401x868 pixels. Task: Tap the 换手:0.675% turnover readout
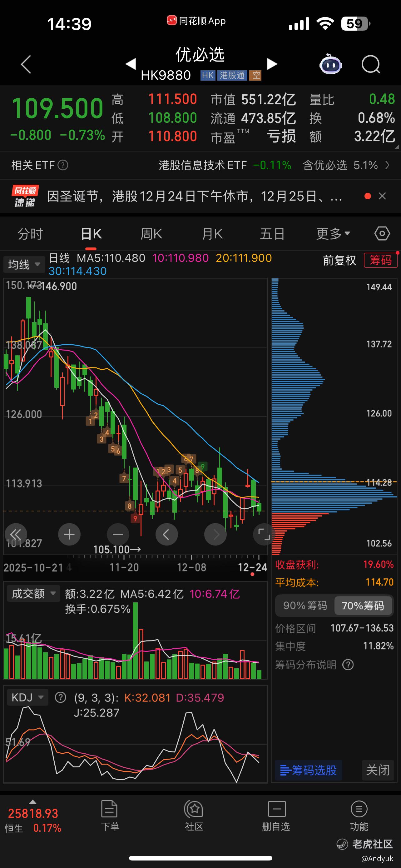tap(98, 609)
